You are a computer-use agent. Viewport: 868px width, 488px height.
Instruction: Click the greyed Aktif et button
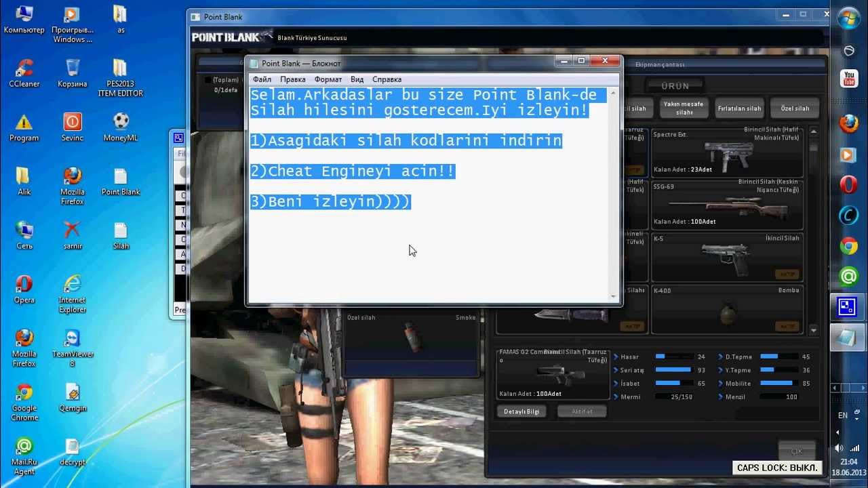click(x=582, y=411)
